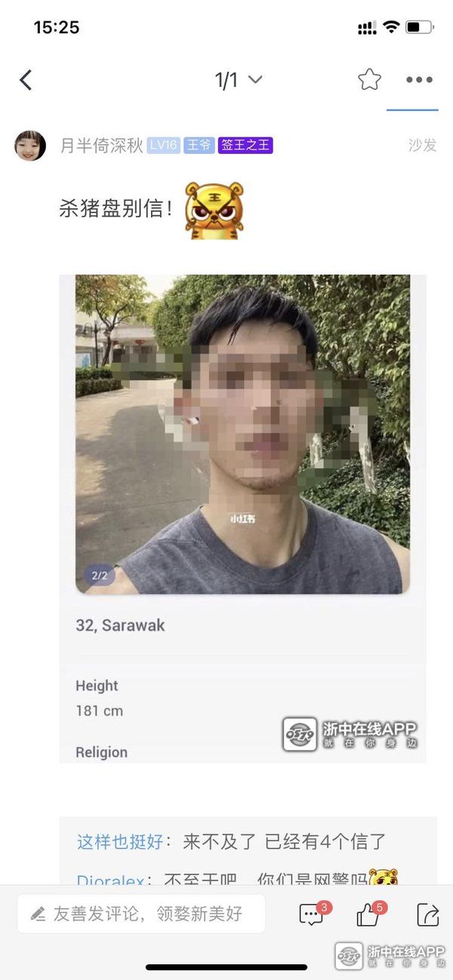453x980 pixels.
Task: Focus the 友善发评论 comment input field
Action: (x=141, y=914)
